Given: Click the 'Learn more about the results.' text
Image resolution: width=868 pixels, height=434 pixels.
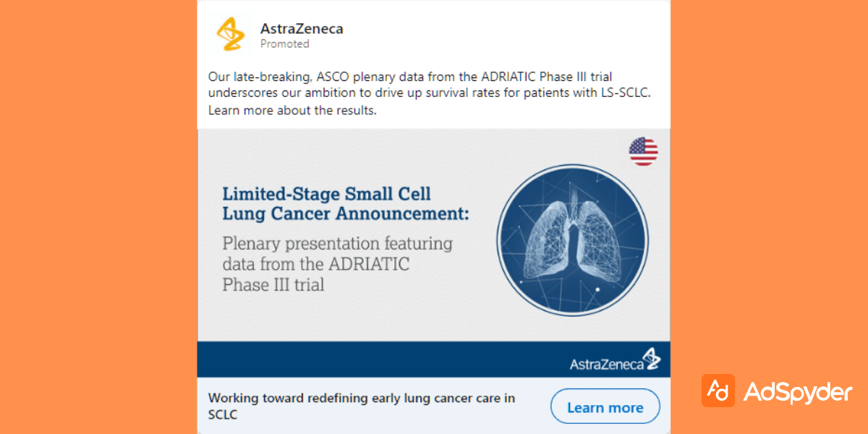Looking at the screenshot, I should pyautogui.click(x=292, y=111).
